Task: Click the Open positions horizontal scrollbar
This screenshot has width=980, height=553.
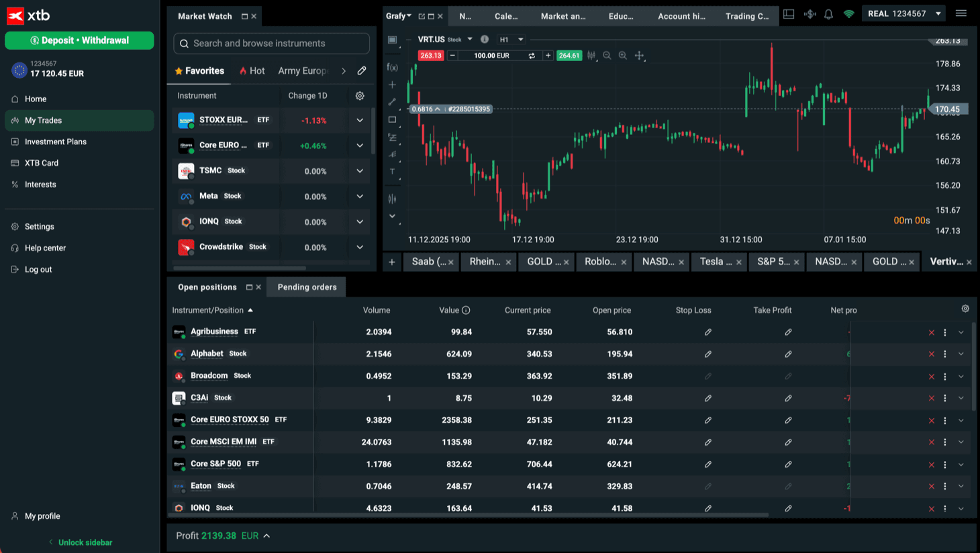Action: [x=469, y=515]
